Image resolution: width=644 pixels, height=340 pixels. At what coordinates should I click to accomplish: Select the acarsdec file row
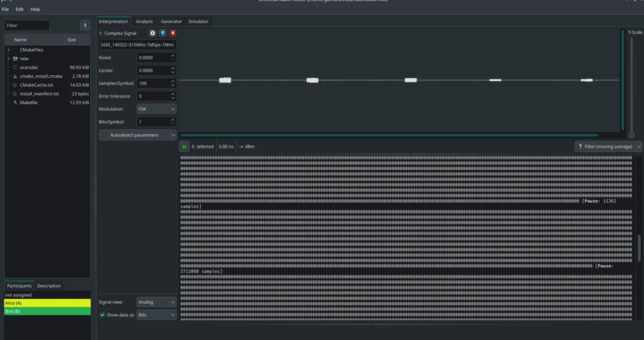[x=47, y=67]
